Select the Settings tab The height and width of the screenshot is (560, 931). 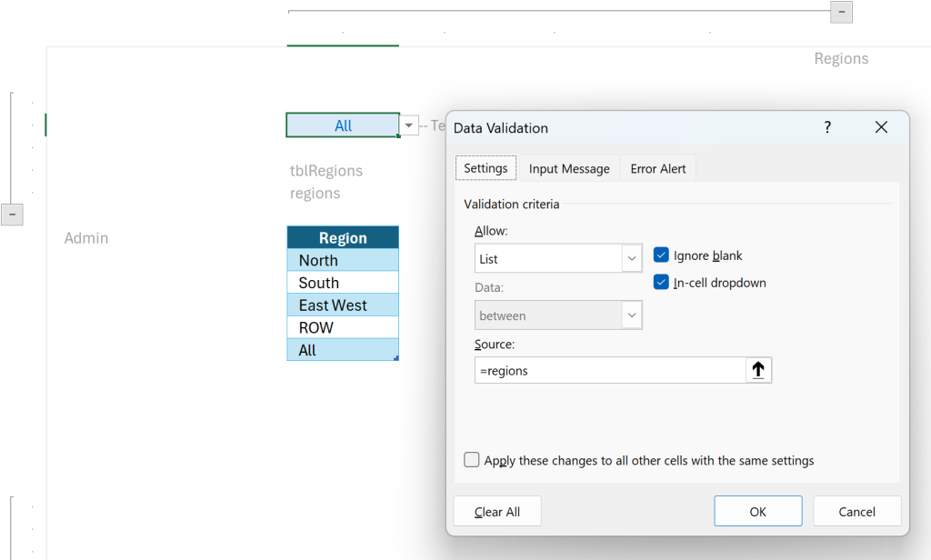click(x=486, y=168)
